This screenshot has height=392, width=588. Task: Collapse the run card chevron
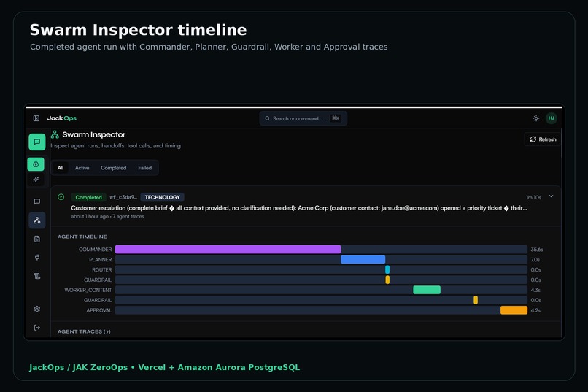[x=551, y=196]
